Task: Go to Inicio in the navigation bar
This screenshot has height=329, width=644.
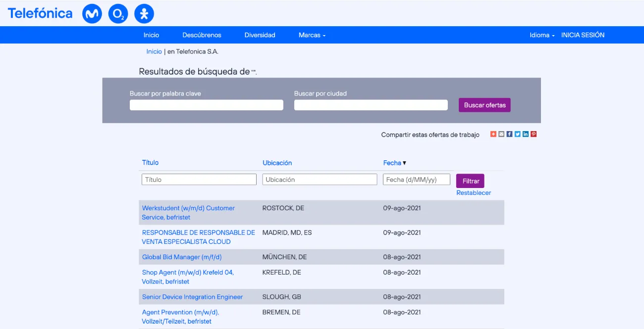Action: (x=152, y=35)
